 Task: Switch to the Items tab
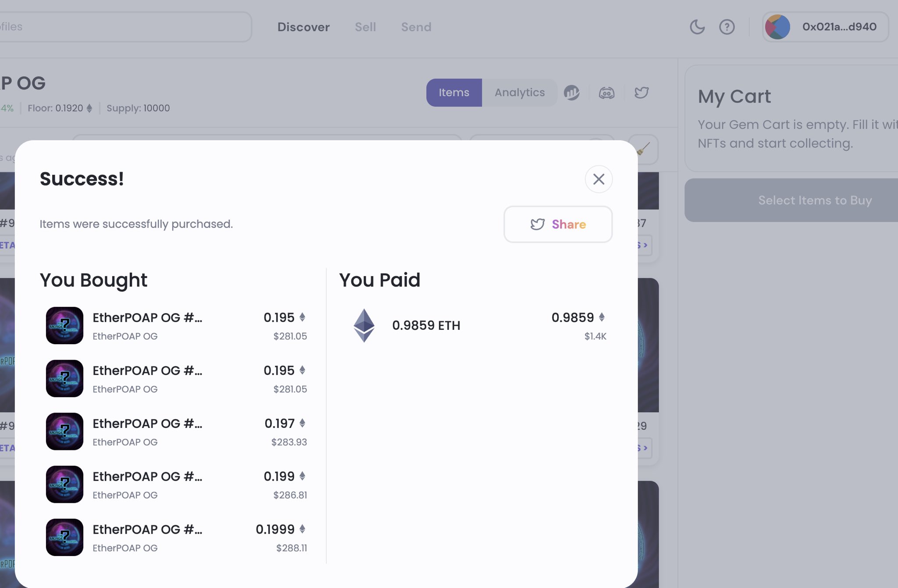coord(454,93)
